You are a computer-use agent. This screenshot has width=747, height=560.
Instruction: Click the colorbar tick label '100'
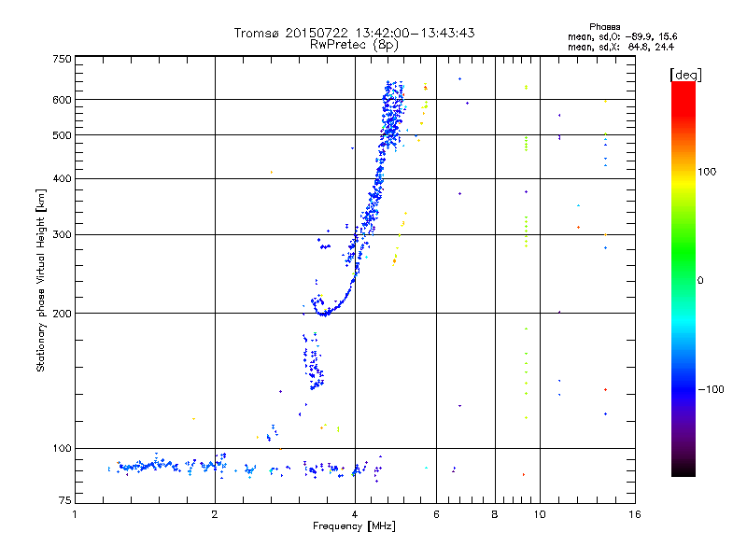(x=707, y=172)
